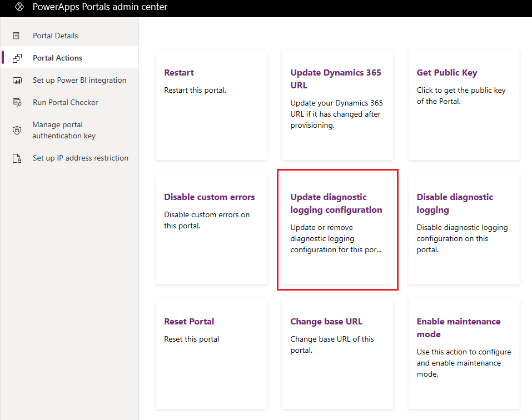Click the authentication key shield icon
The image size is (532, 420).
pyautogui.click(x=17, y=130)
